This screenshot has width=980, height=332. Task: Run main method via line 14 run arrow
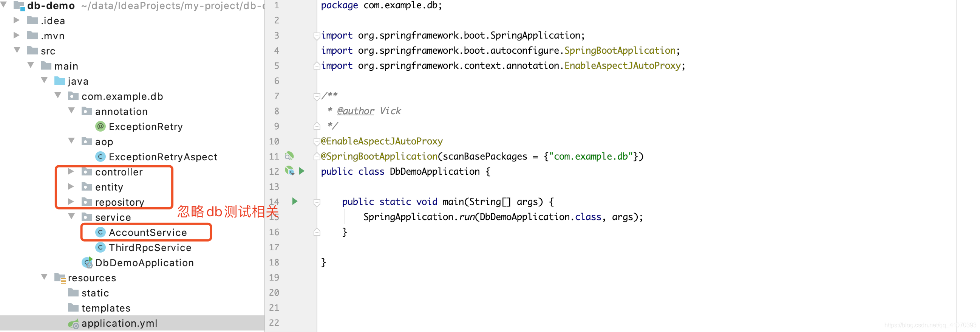click(295, 201)
